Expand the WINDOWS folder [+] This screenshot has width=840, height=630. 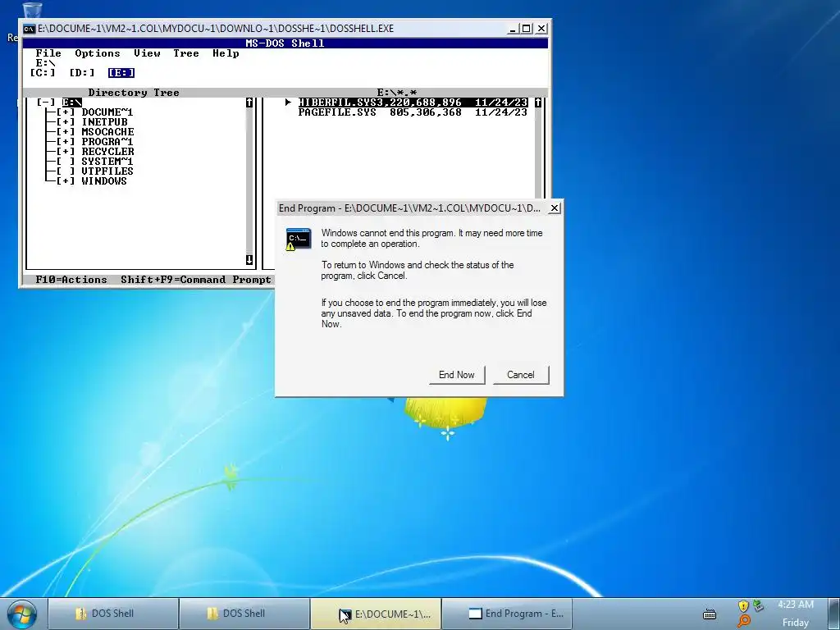[x=66, y=181]
